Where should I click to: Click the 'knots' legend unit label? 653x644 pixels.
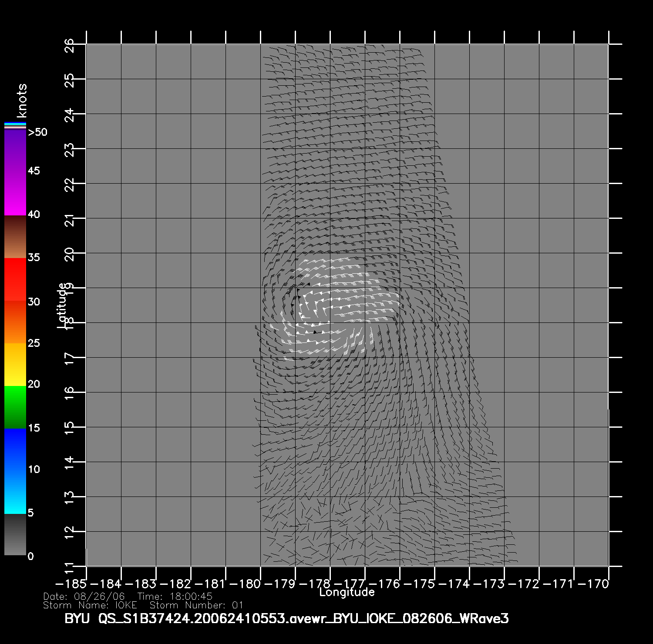point(21,101)
